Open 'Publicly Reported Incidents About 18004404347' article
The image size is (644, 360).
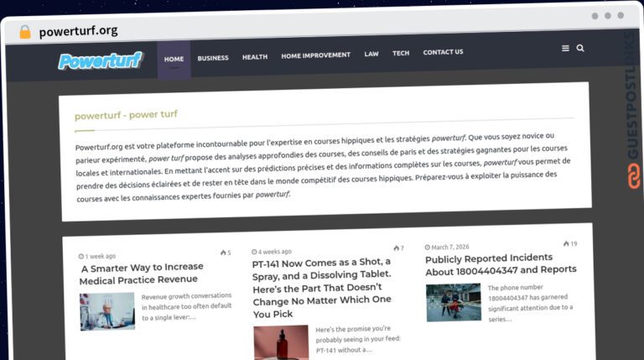point(501,264)
